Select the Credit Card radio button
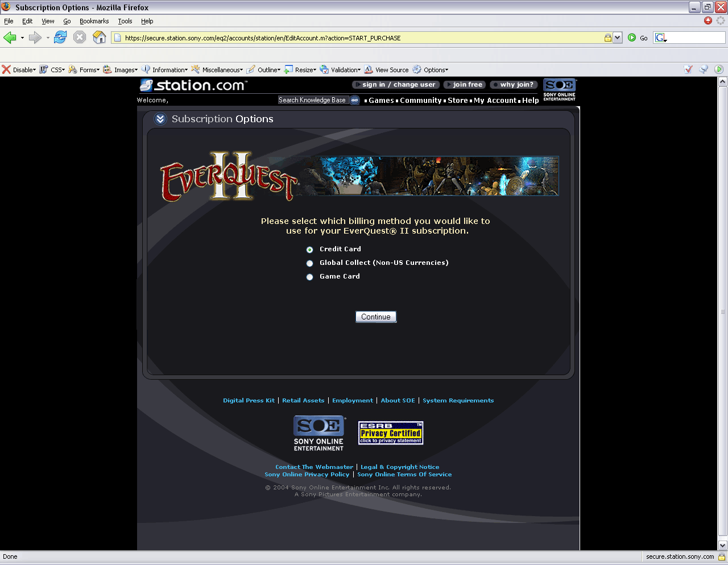This screenshot has height=565, width=728. (309, 250)
